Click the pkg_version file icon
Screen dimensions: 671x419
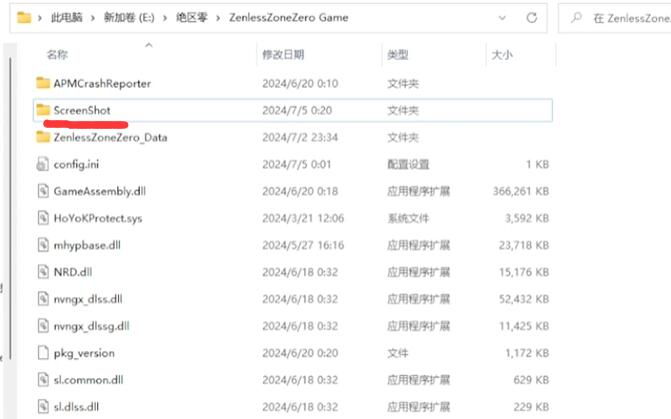(x=43, y=352)
